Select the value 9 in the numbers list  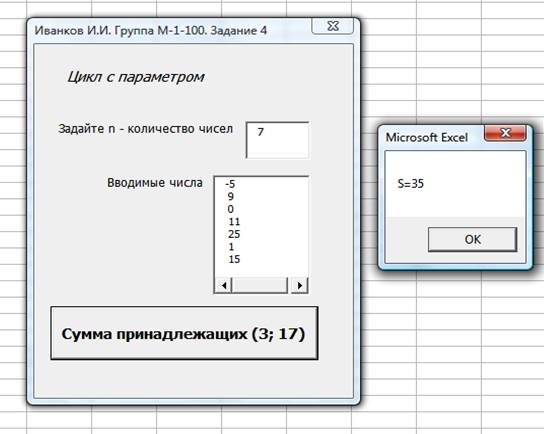pos(231,197)
